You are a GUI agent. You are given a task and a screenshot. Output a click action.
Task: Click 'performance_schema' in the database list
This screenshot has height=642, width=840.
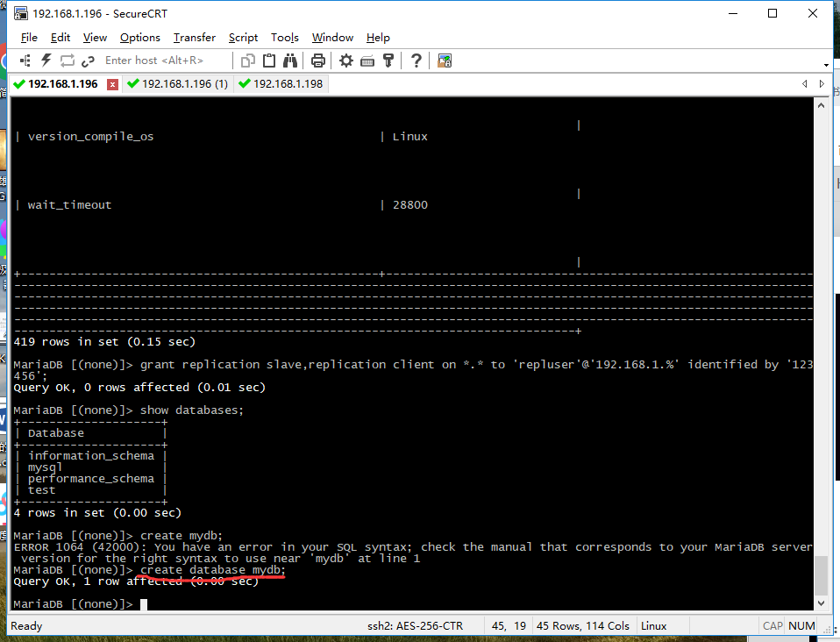(x=91, y=479)
